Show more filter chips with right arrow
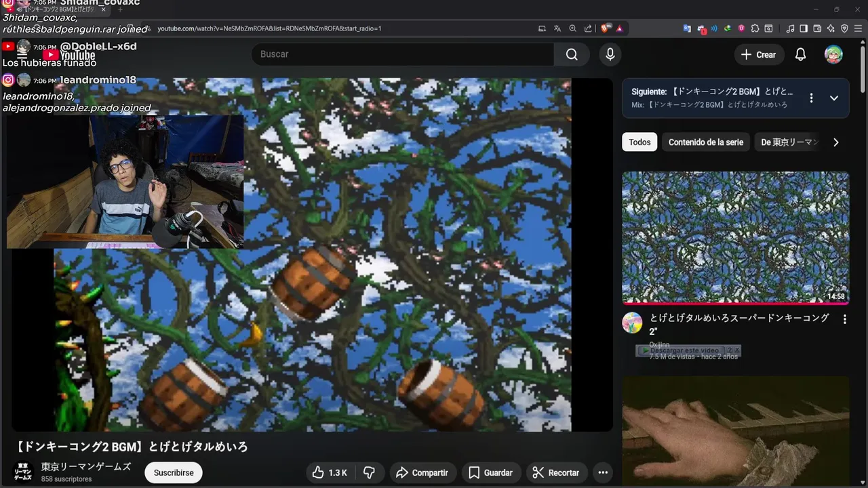868x488 pixels. tap(835, 142)
